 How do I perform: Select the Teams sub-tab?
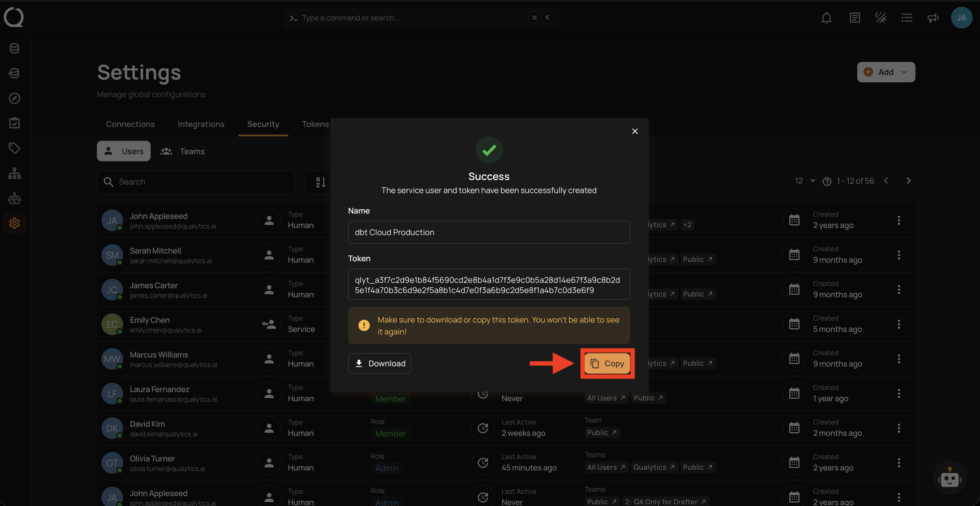pos(182,151)
